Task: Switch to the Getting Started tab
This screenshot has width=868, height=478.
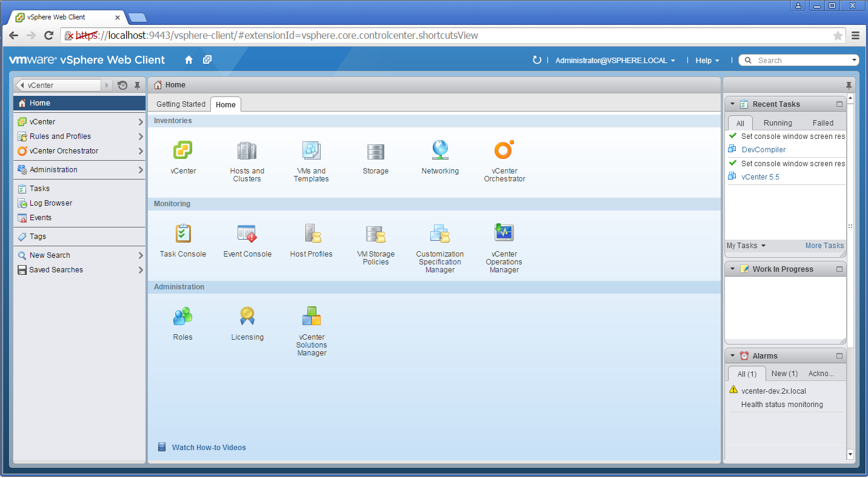Action: pyautogui.click(x=181, y=104)
